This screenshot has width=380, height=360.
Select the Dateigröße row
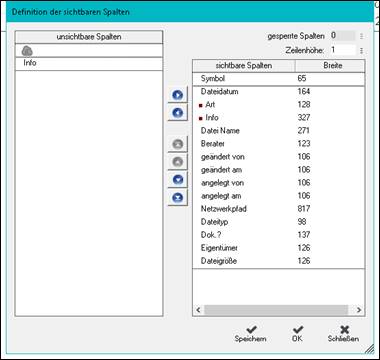click(279, 261)
